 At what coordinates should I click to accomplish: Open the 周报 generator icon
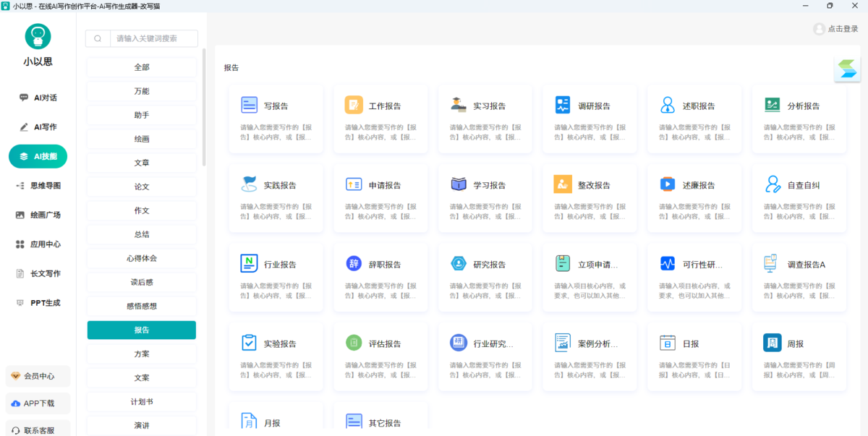(x=772, y=343)
